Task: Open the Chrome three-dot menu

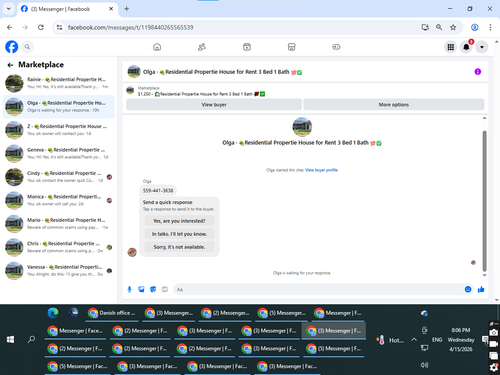Action: pos(490,27)
